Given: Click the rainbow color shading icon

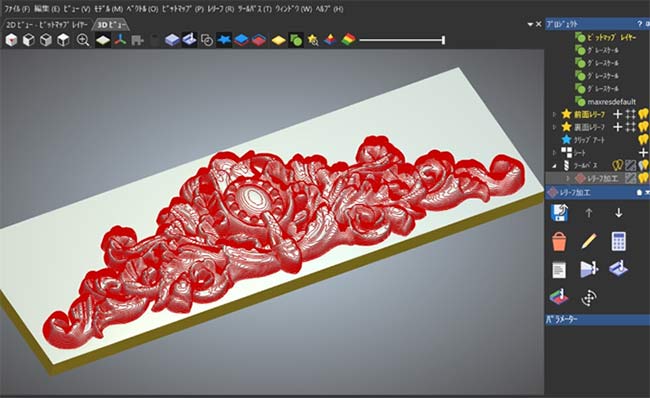Looking at the screenshot, I should [x=348, y=40].
